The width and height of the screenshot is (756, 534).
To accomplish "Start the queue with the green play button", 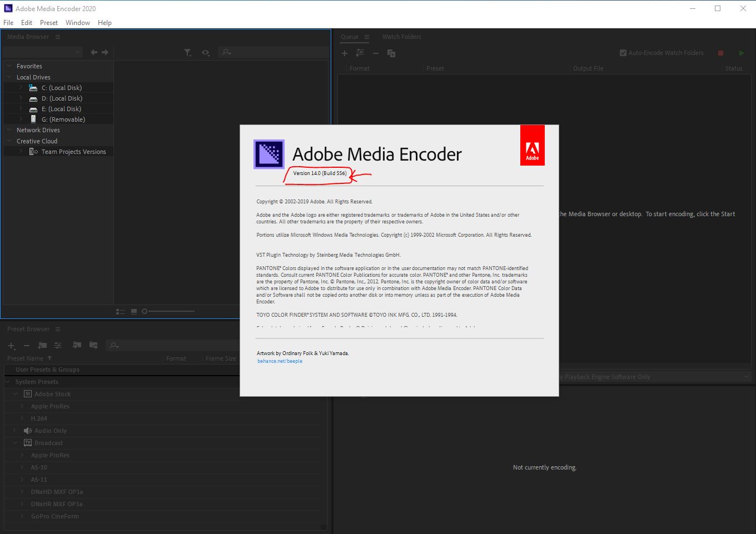I will click(742, 53).
